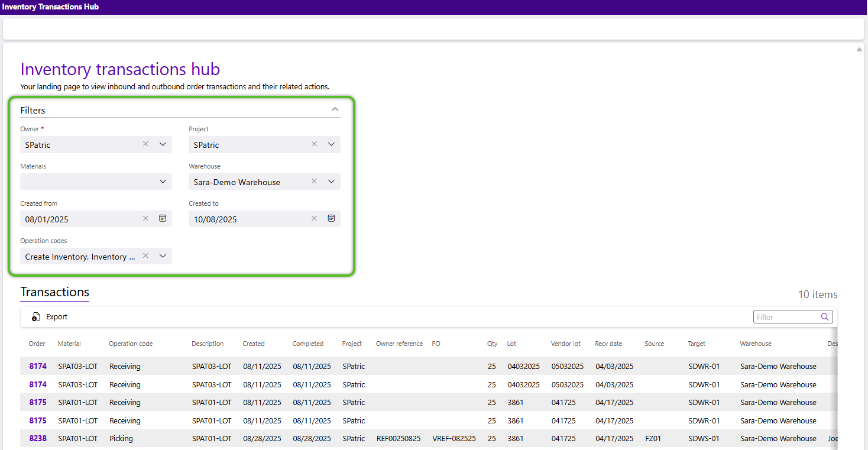
Task: Select the Transactions tab heading
Action: 54,292
